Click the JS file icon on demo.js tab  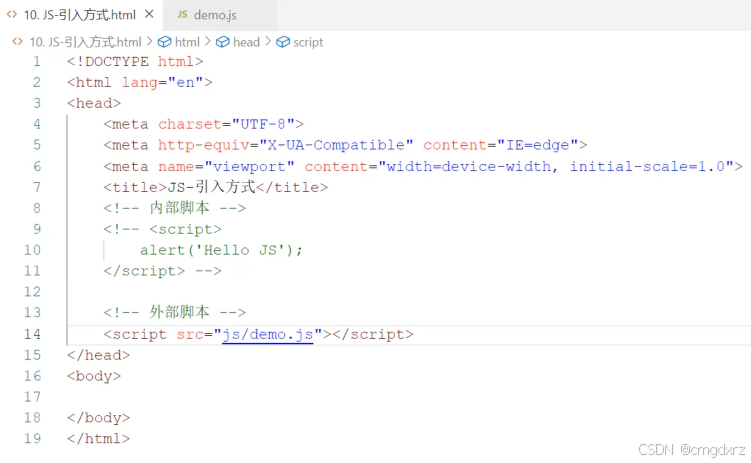click(x=182, y=14)
